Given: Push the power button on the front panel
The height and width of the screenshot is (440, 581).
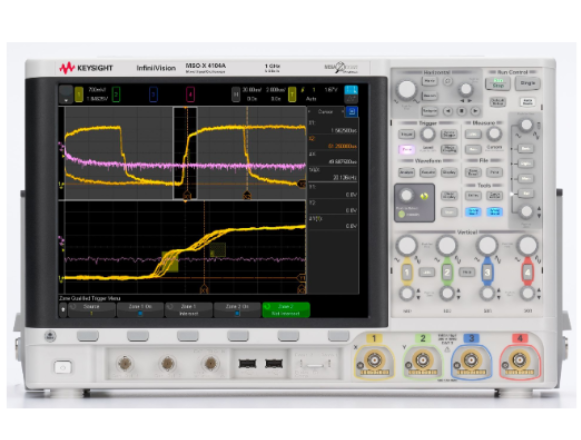Looking at the screenshot, I should coord(63,367).
